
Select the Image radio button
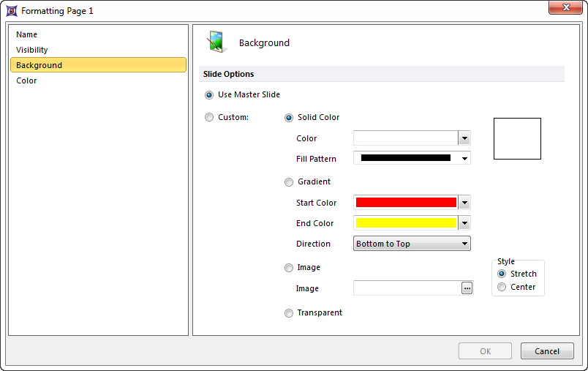coord(289,268)
